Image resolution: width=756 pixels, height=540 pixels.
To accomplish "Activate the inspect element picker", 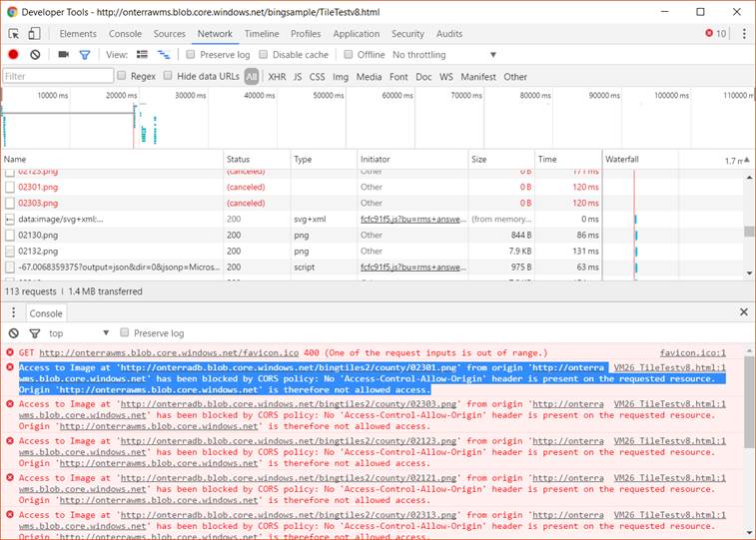I will (14, 34).
